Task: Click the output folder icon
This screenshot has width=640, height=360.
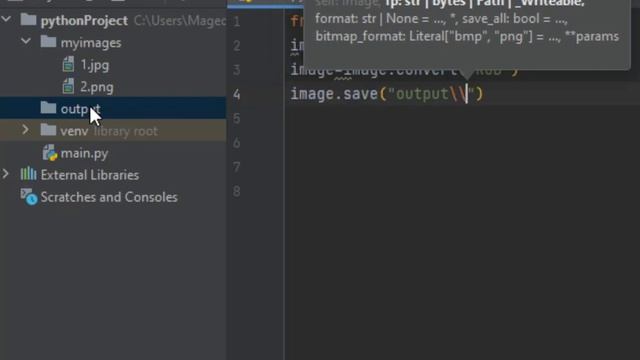Action: click(48, 108)
